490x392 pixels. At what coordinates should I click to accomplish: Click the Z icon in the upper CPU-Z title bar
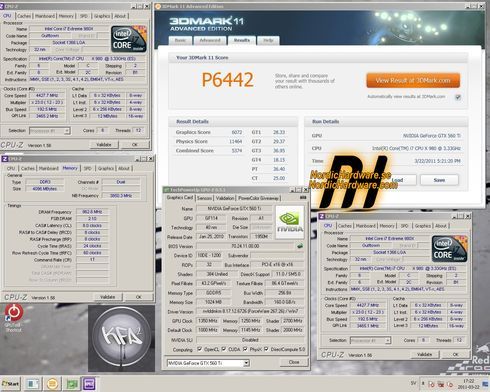point(2,6)
